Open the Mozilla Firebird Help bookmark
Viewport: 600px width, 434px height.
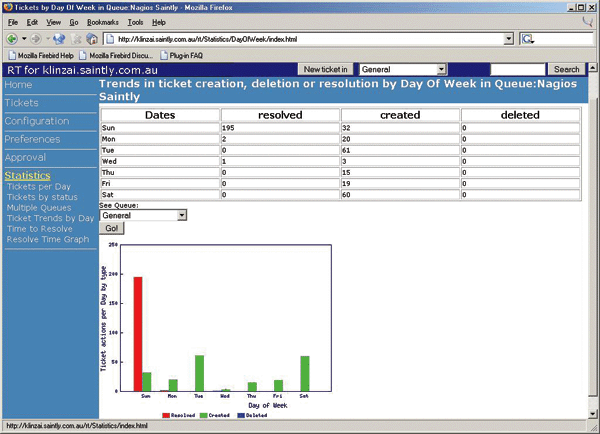point(41,54)
